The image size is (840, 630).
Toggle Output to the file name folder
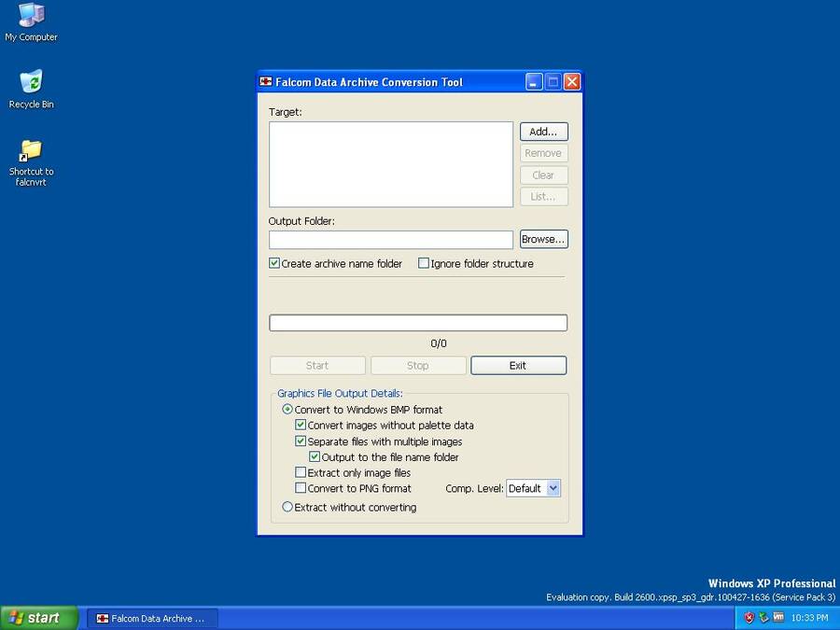click(x=315, y=457)
